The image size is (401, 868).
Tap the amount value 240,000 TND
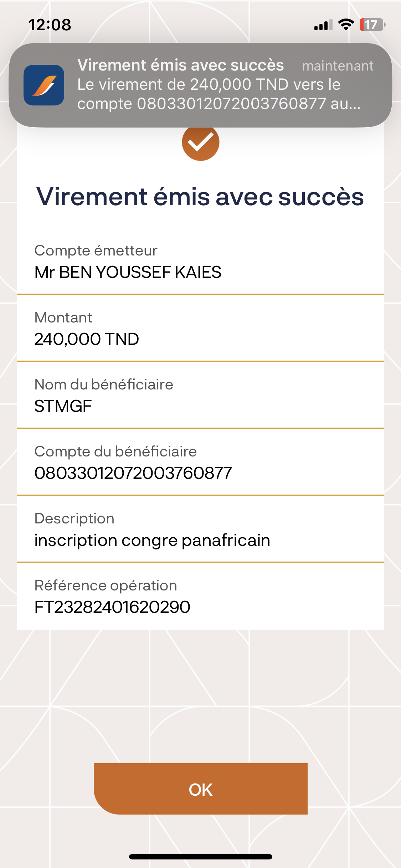87,339
